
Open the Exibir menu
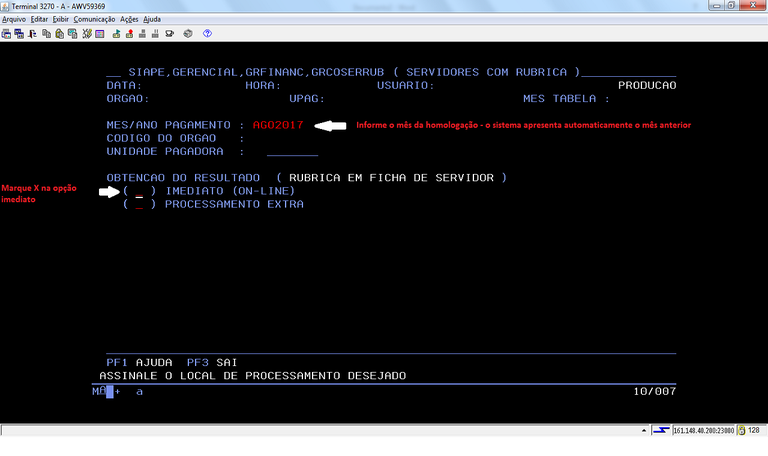pos(60,19)
